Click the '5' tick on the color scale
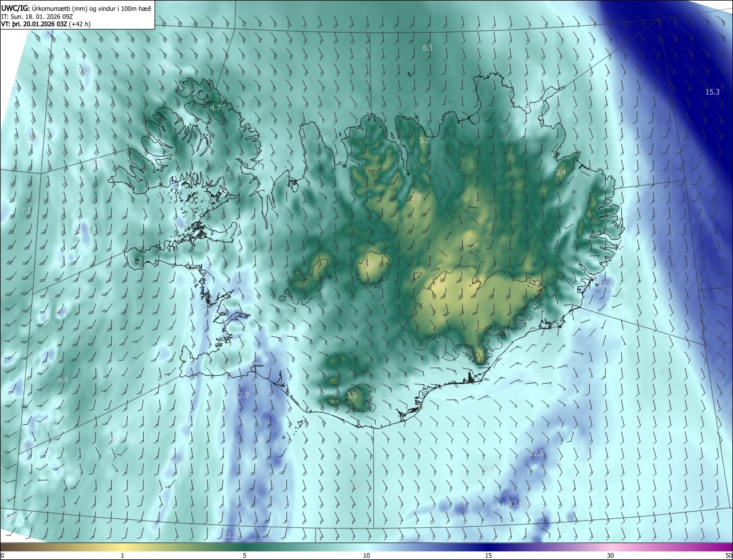The width and height of the screenshot is (733, 560). pos(245,555)
